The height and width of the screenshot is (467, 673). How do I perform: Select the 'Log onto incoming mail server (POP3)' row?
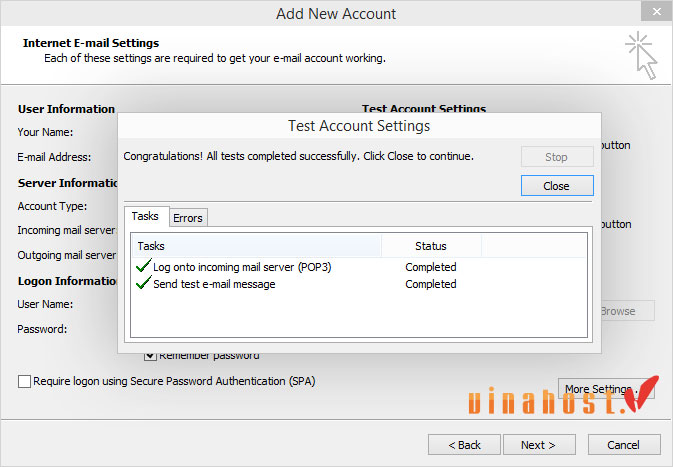pos(296,267)
